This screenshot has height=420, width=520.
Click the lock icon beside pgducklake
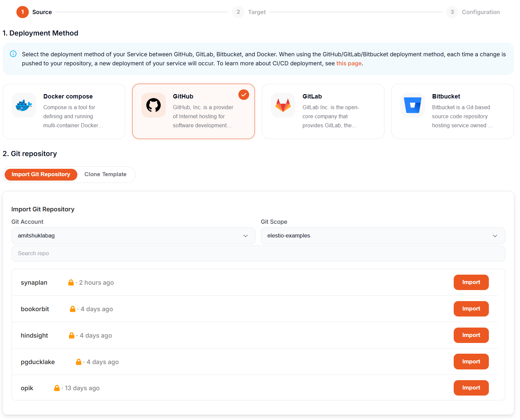tap(79, 362)
